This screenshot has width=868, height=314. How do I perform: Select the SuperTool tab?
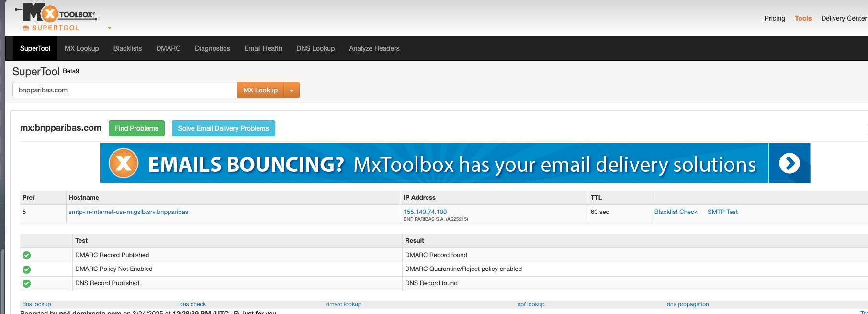coord(35,48)
